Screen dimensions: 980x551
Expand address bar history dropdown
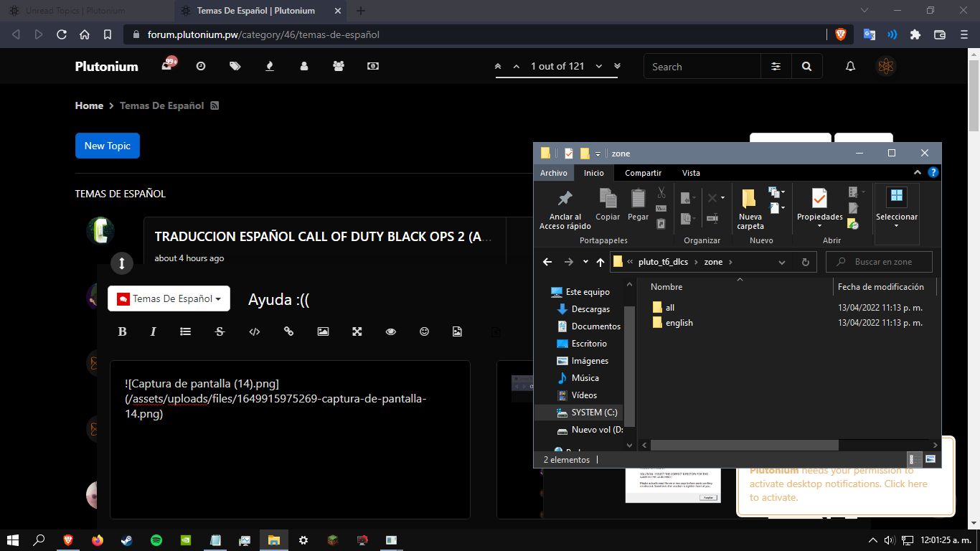point(783,262)
